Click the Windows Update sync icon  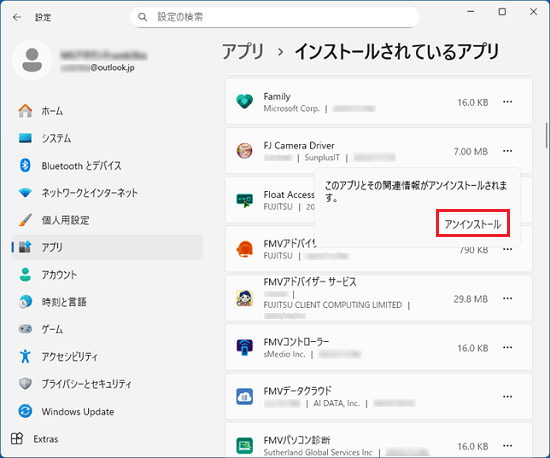point(25,411)
